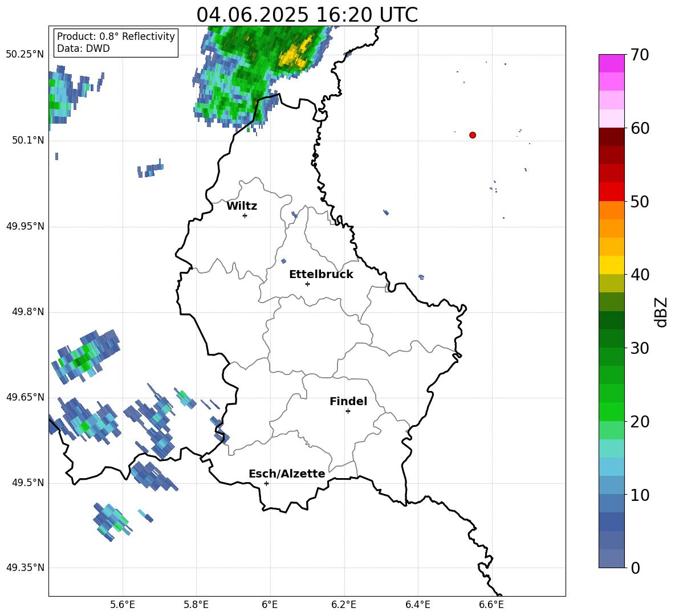The height and width of the screenshot is (616, 675).
Task: Click the magenta 70 dBZ colorbar segment
Action: tap(611, 63)
